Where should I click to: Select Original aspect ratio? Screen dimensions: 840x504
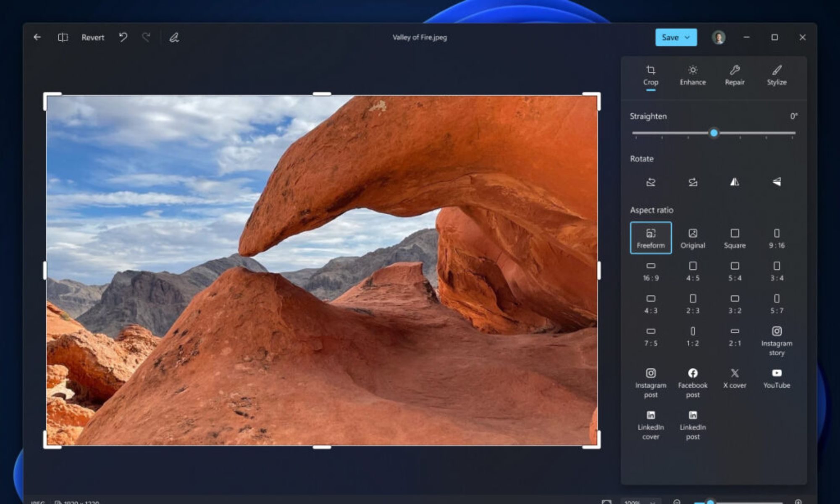point(693,238)
